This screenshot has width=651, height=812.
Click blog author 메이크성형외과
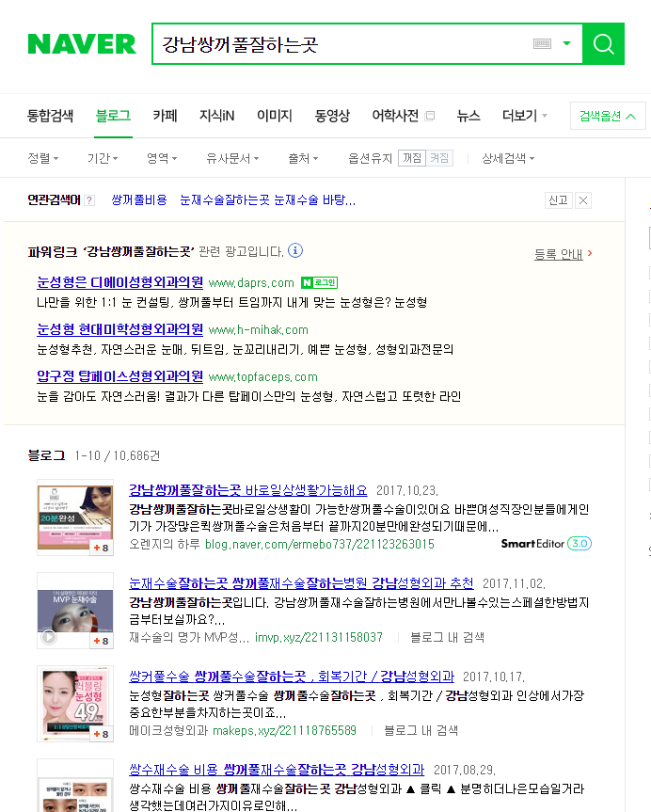(168, 731)
